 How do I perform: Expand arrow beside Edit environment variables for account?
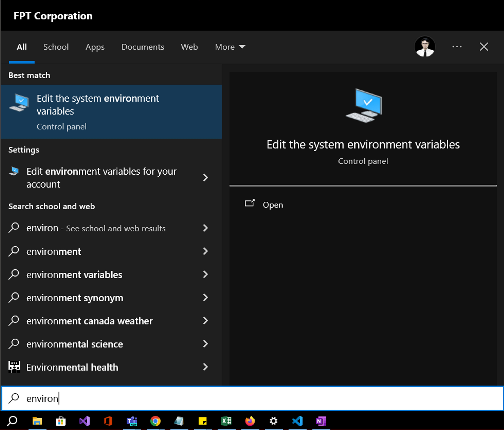point(205,178)
